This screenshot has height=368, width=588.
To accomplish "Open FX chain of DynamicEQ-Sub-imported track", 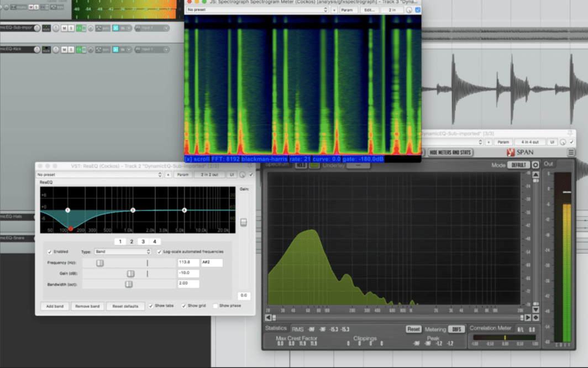I will coord(79,28).
